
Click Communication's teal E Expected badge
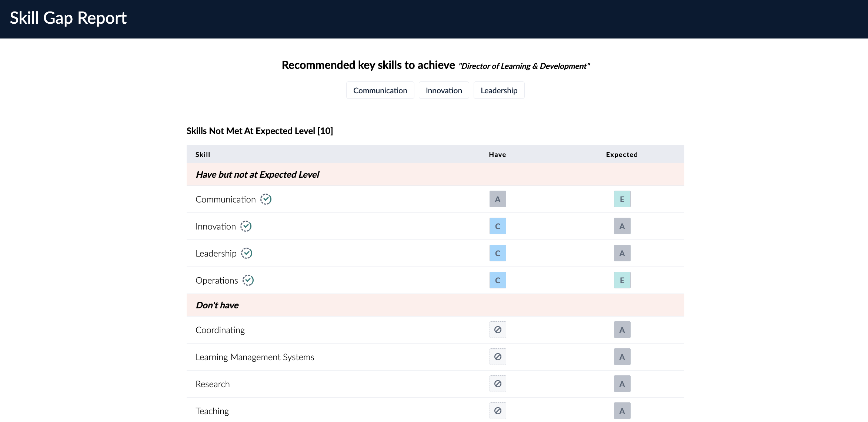click(622, 199)
